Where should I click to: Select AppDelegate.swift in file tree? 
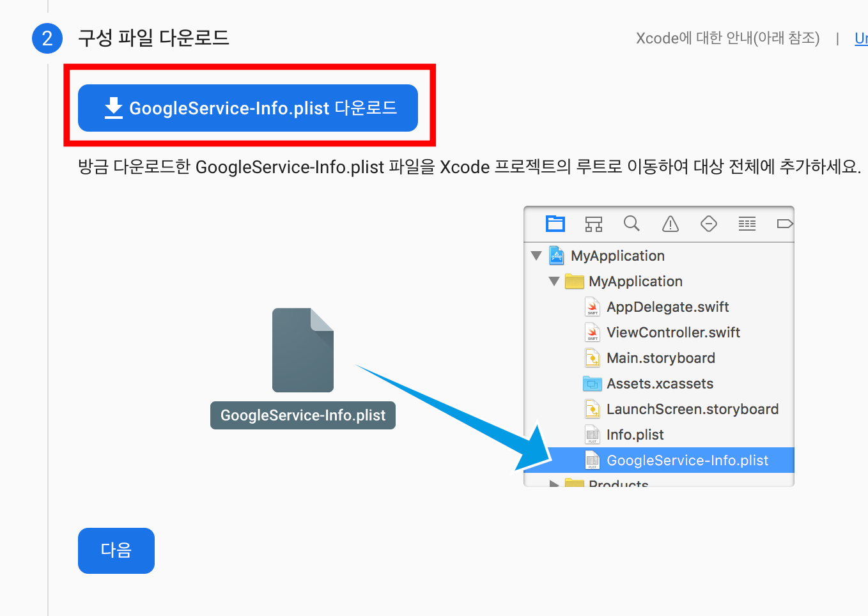click(x=667, y=307)
